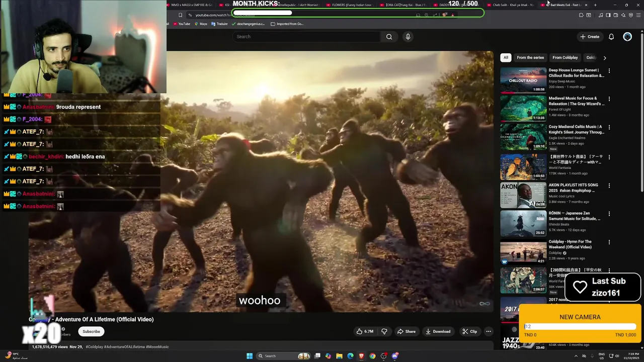Click the Download button
644x362 pixels.
pyautogui.click(x=438, y=331)
